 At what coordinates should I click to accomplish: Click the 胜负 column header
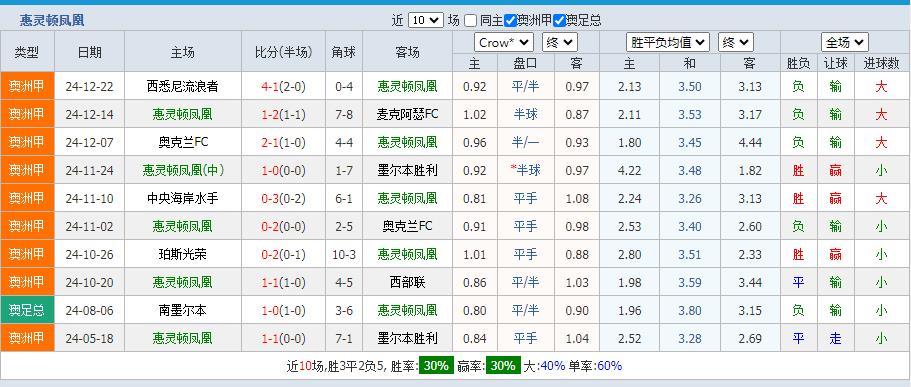click(x=798, y=64)
